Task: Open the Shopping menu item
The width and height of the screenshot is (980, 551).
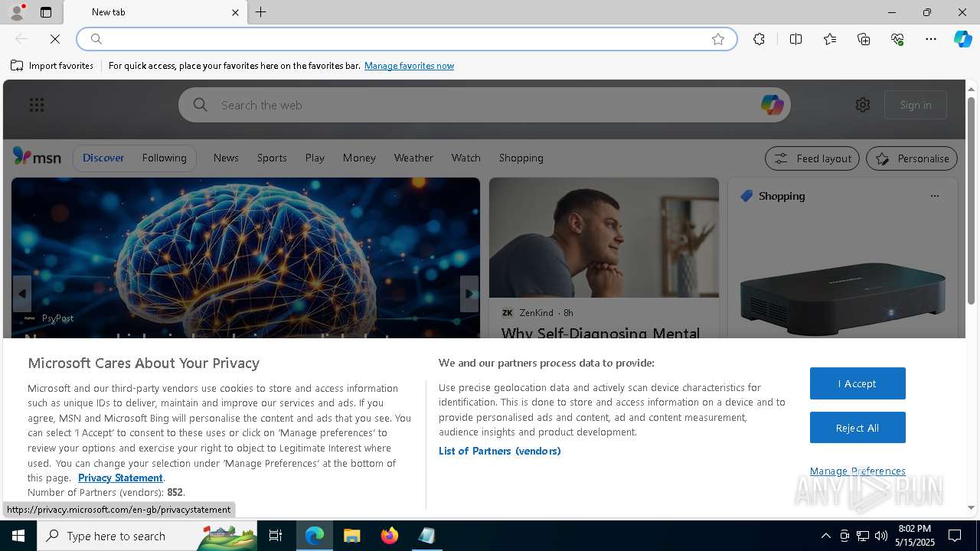Action: (x=521, y=158)
